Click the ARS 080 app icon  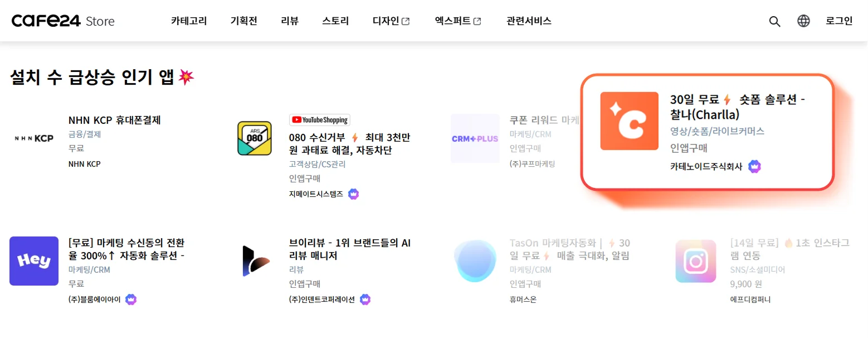coord(255,138)
